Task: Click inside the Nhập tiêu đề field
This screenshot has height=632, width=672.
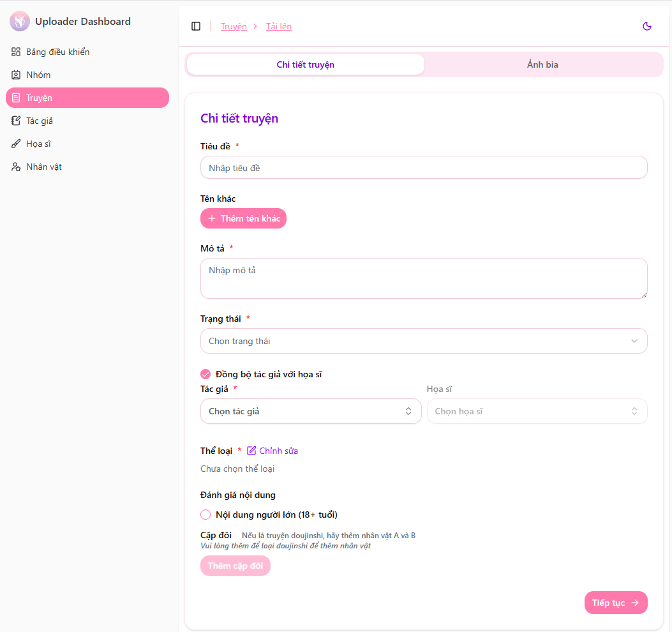Action: point(424,167)
